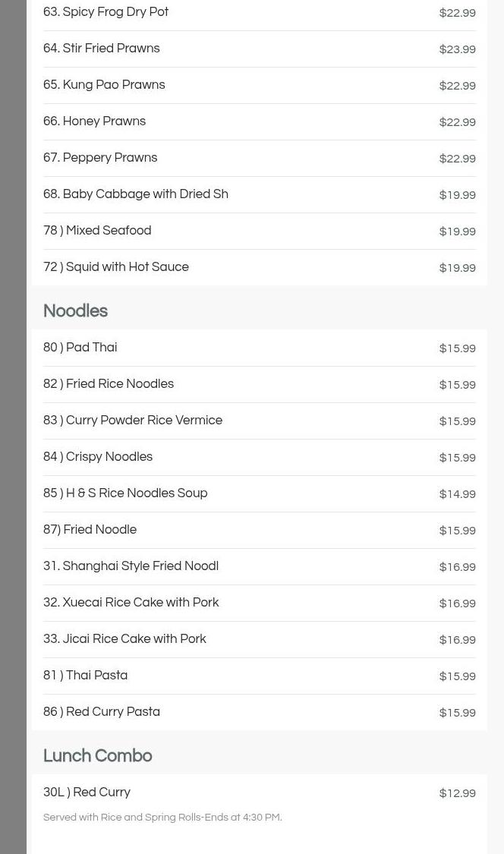Open Shanghai Style Fried Noodl item
The width and height of the screenshot is (504, 854).
(x=260, y=567)
